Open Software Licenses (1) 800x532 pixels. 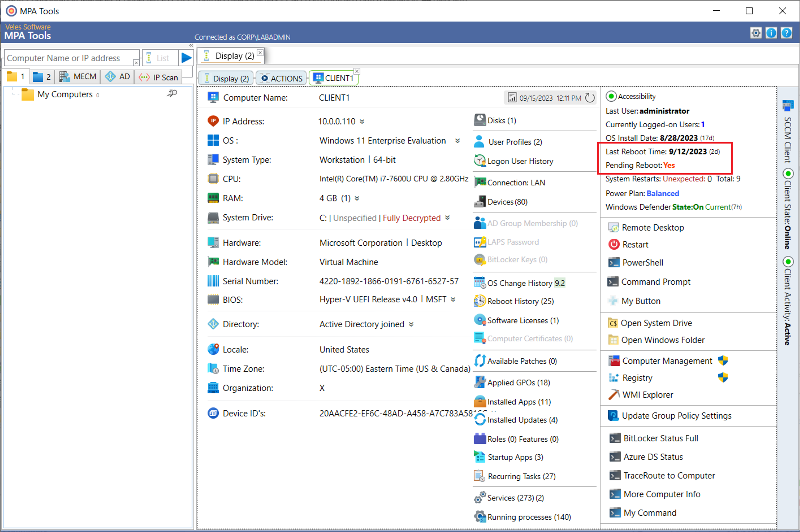click(x=516, y=320)
